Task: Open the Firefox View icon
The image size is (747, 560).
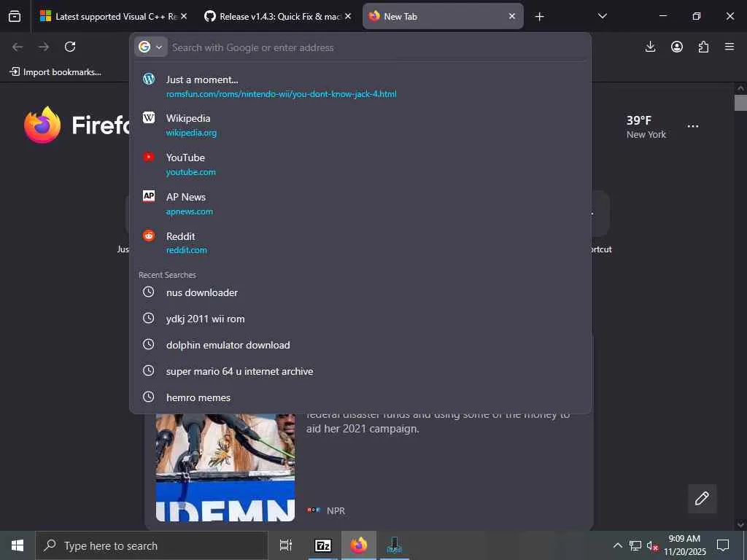Action: click(15, 16)
